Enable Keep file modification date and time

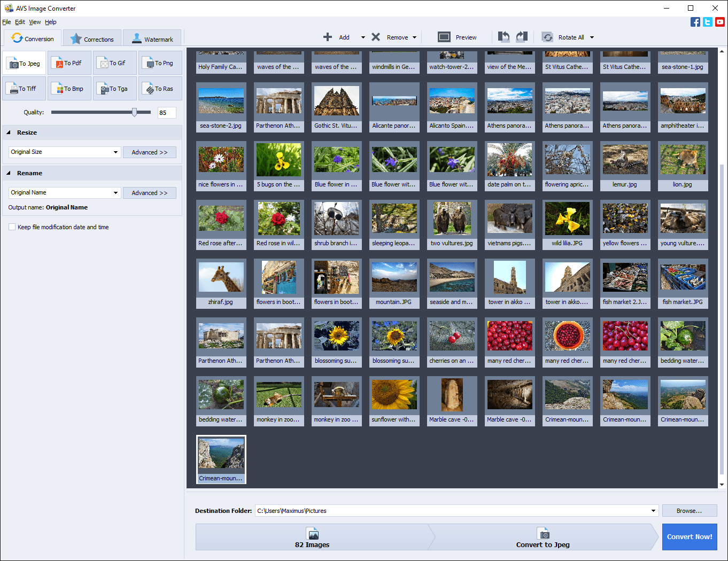[x=12, y=227]
